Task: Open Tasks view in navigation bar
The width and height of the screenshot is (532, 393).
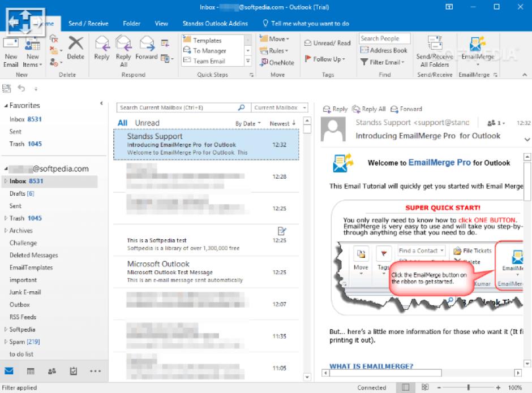Action: (73, 371)
